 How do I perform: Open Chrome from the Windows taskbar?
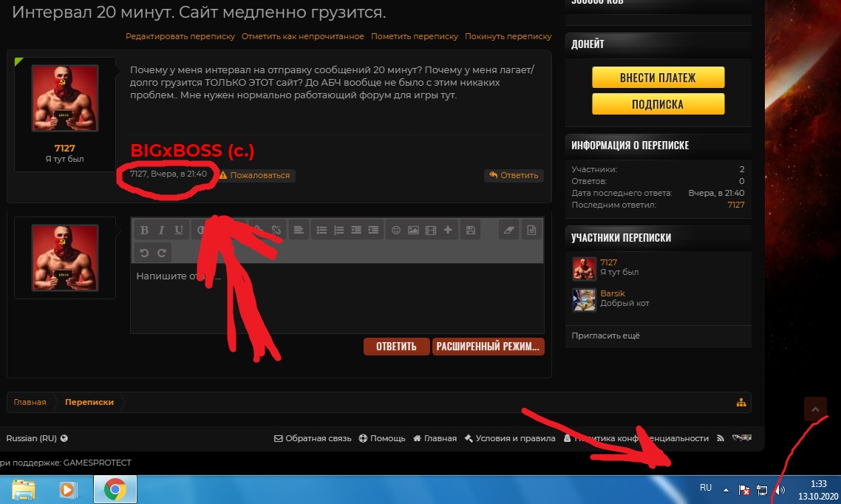[x=114, y=489]
